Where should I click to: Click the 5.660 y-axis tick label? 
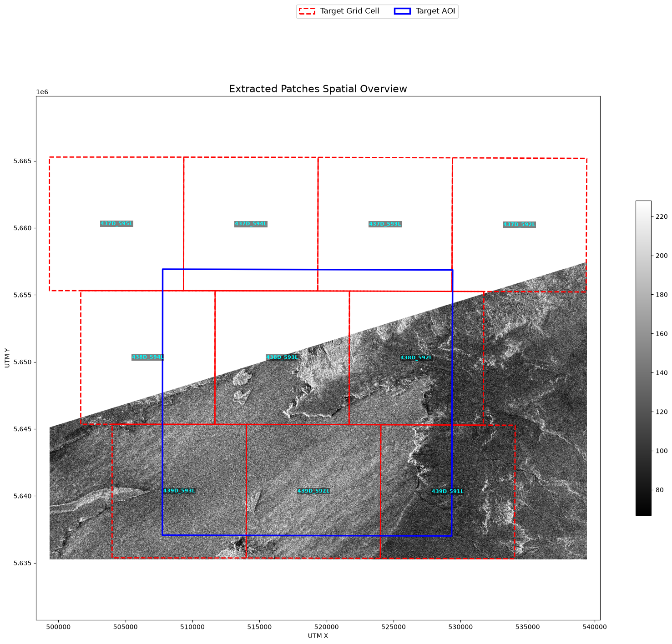tap(24, 228)
